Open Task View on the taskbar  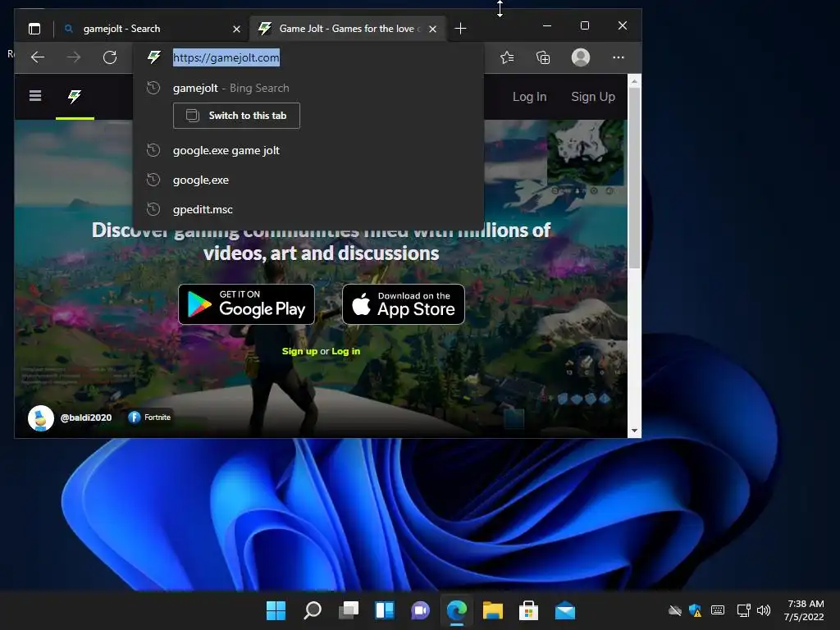(348, 610)
